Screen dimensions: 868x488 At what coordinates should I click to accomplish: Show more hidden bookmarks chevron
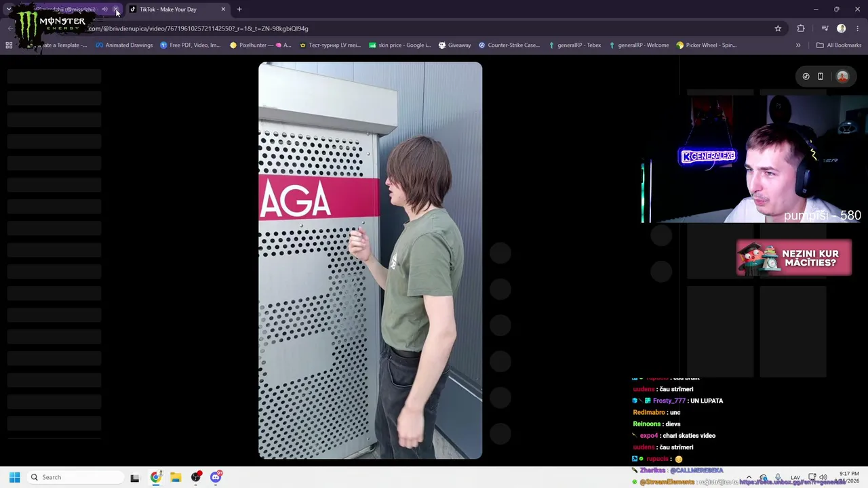point(798,45)
